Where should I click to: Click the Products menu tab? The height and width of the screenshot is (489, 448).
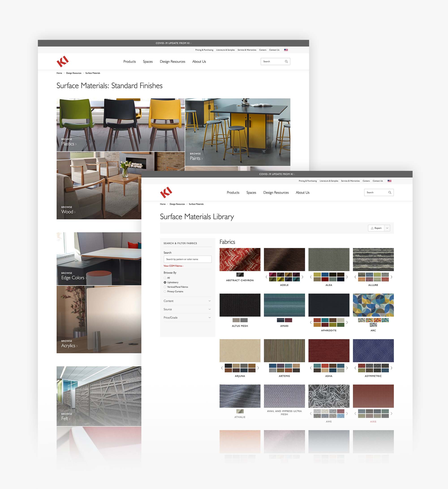click(x=129, y=61)
